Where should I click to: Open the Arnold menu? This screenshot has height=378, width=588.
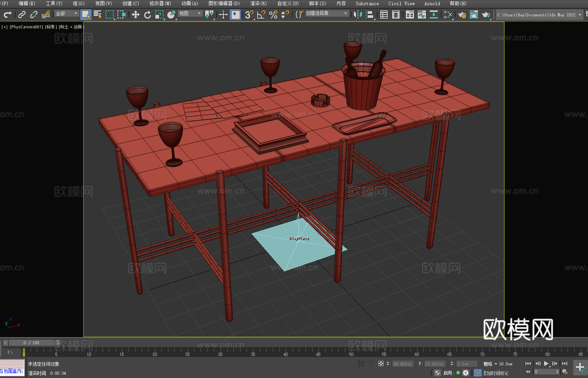pos(432,3)
